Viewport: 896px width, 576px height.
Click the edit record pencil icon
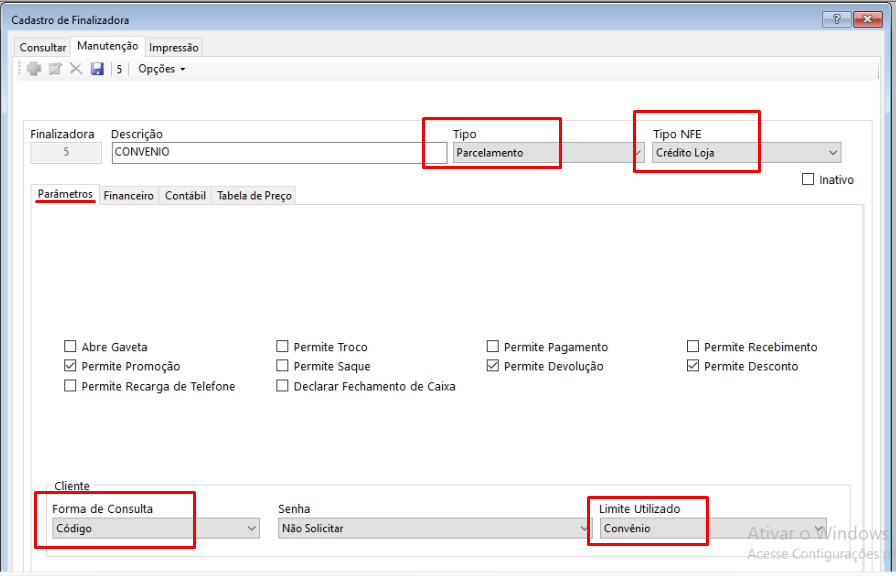pos(55,69)
